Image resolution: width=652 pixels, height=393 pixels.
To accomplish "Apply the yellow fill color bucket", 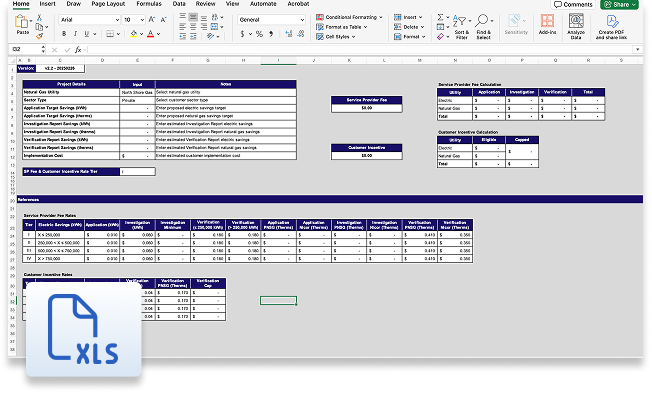I will (133, 34).
